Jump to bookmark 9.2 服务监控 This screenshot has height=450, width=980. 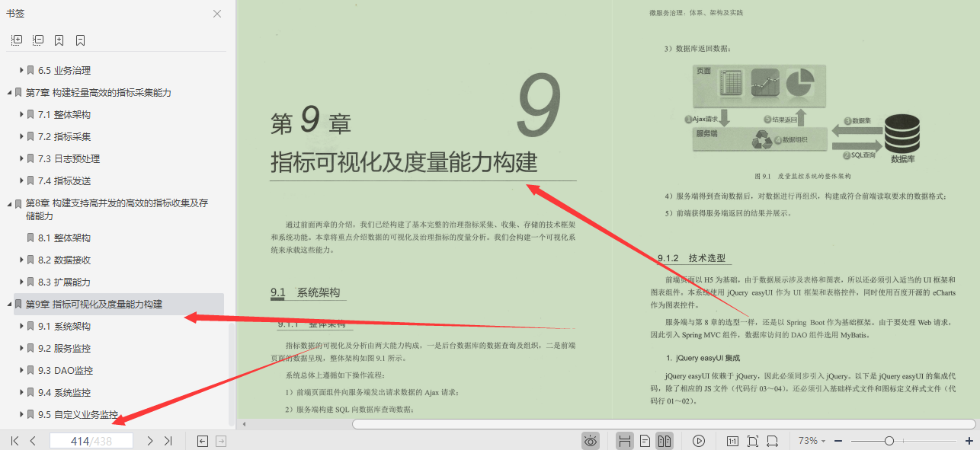(x=64, y=348)
